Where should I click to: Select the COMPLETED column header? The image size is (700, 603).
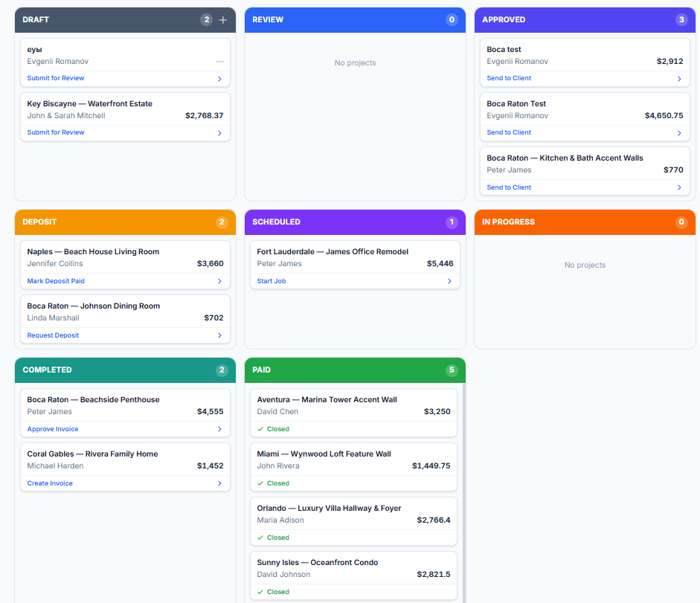tap(48, 370)
